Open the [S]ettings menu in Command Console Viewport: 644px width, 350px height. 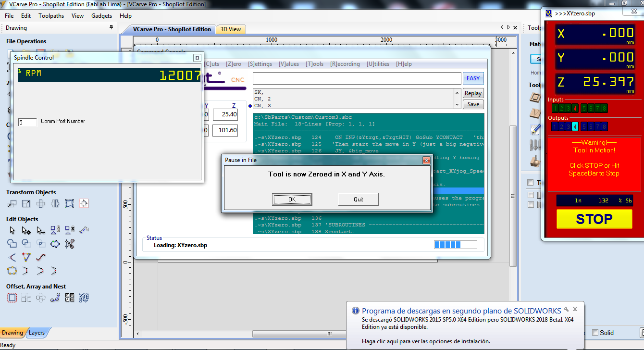tap(260, 64)
